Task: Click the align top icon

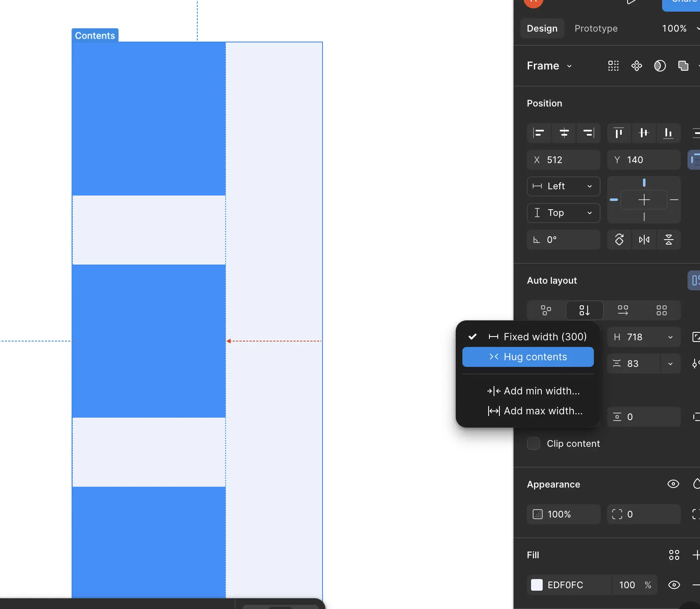Action: pos(619,133)
